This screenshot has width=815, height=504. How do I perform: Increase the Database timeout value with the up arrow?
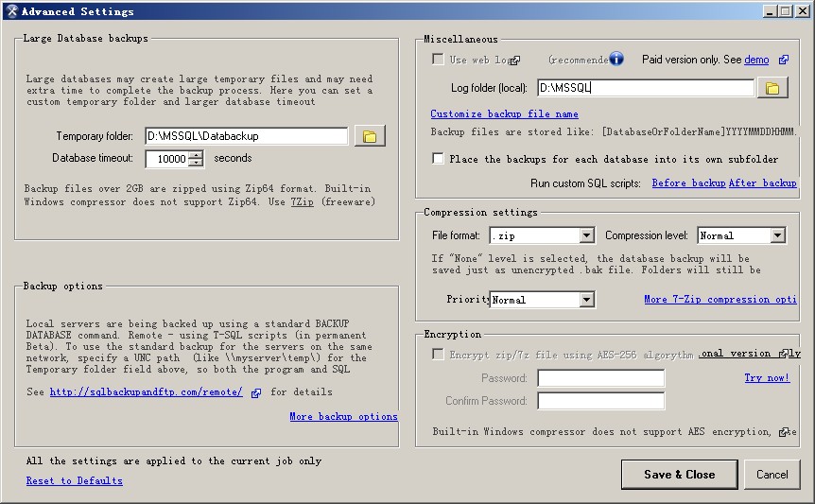(x=196, y=155)
